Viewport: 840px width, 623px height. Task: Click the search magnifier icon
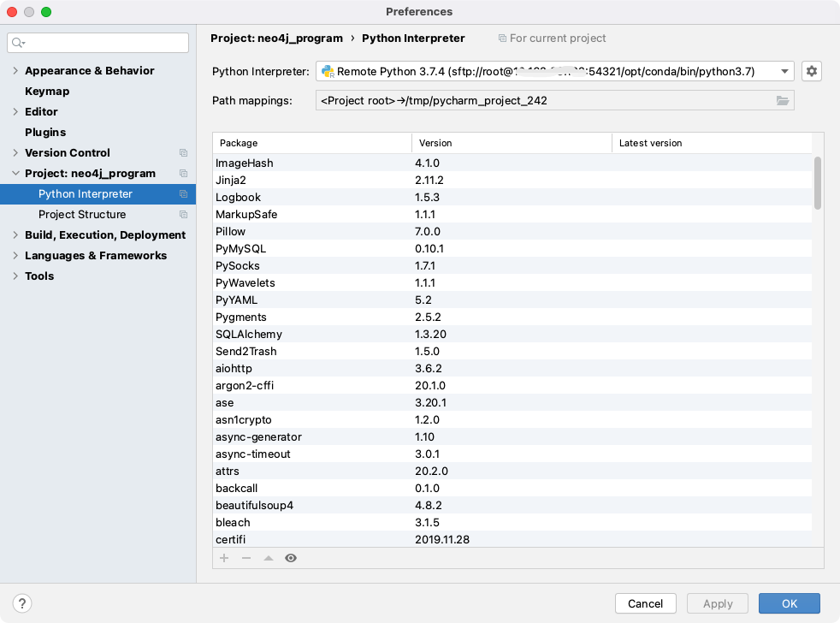18,43
